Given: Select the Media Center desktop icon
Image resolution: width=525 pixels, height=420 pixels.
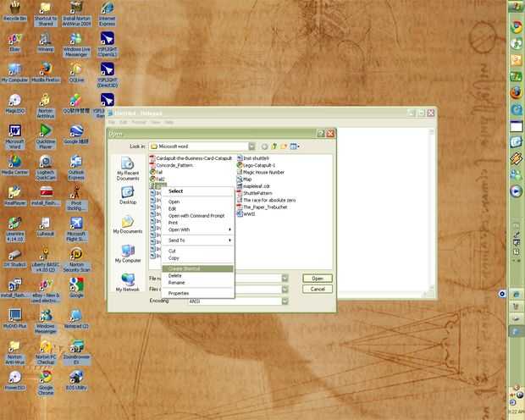Looking at the screenshot, I should (14, 165).
